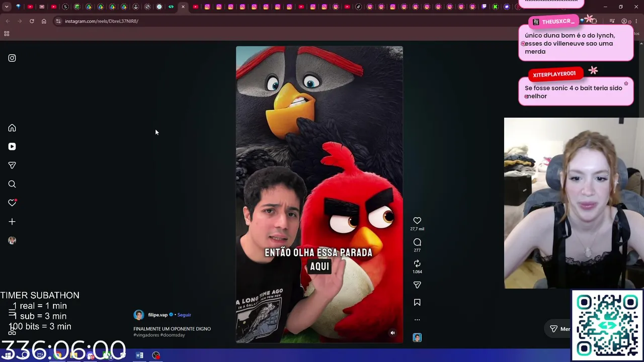This screenshot has height=362, width=644.
Task: Open the apps grid in bookmarks bar
Action: (7, 34)
